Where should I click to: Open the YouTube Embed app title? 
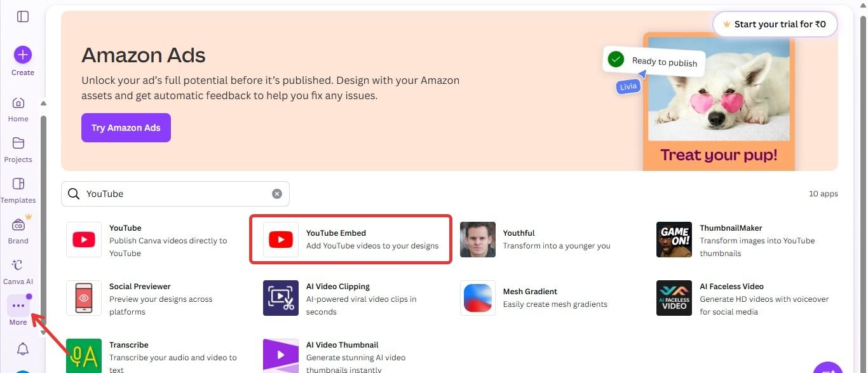(336, 233)
